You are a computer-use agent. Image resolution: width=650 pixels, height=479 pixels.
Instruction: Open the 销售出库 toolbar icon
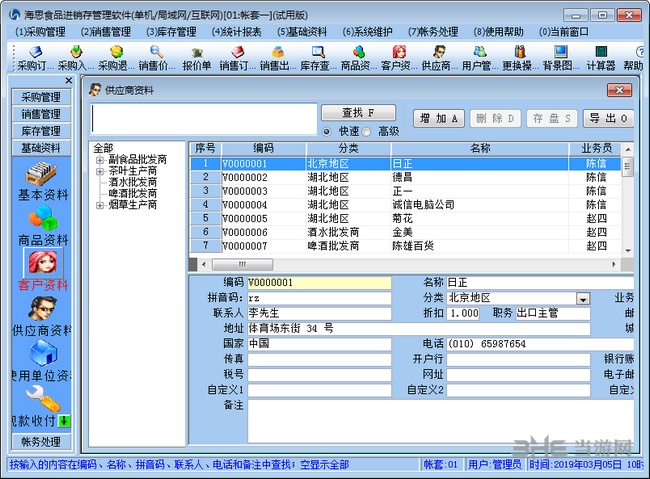[x=278, y=58]
